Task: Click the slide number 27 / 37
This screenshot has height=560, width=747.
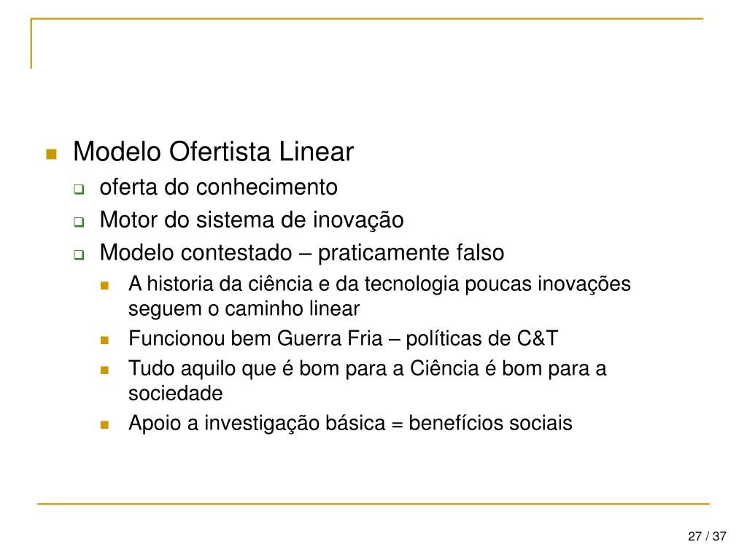Action: click(x=707, y=537)
